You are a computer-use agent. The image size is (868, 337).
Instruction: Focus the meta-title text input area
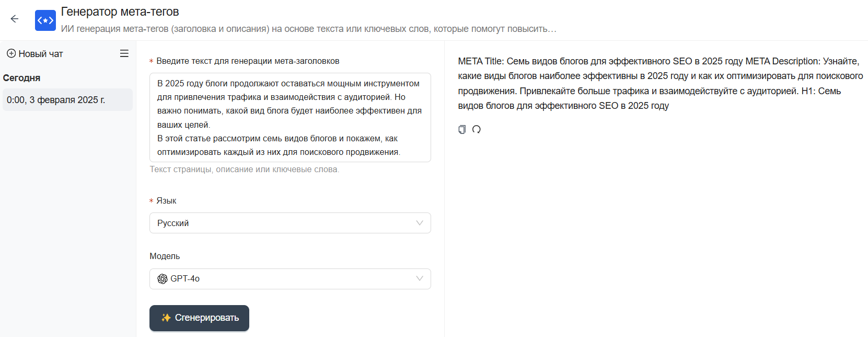(290, 118)
